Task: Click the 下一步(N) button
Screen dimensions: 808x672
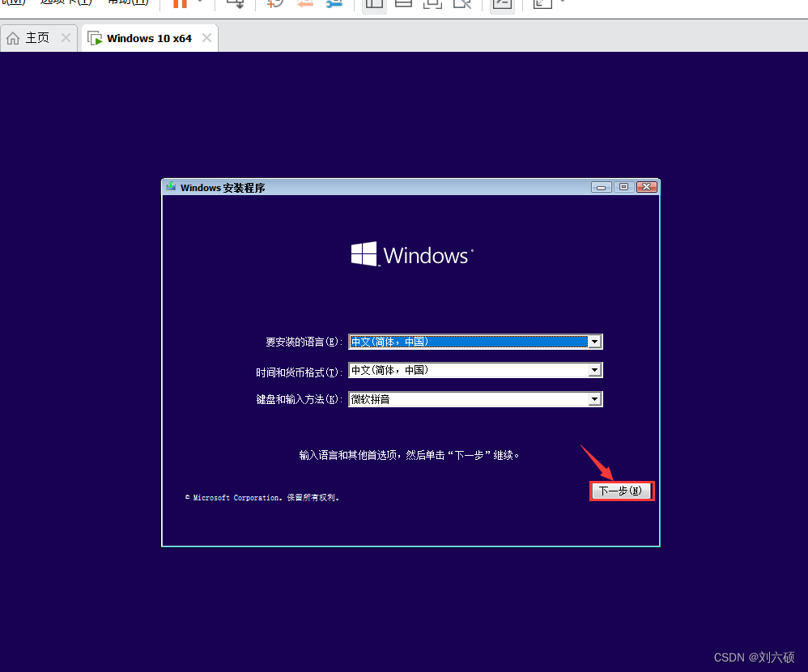Action: click(x=620, y=491)
